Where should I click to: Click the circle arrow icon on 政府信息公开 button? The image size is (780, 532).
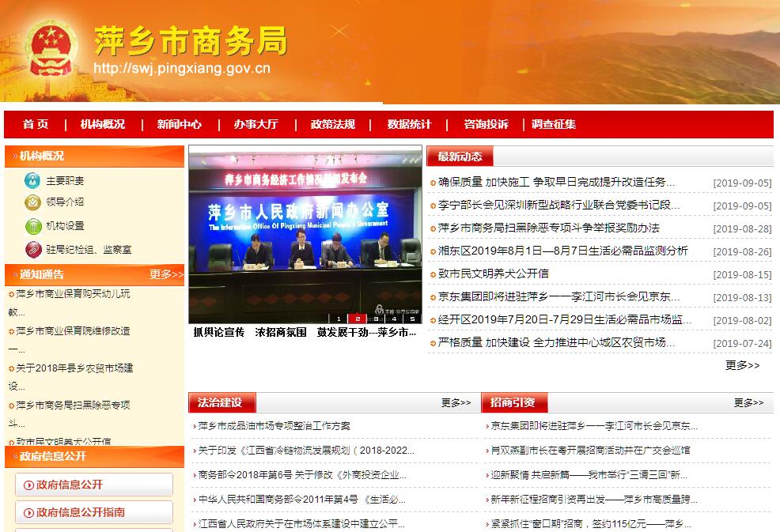pos(29,485)
